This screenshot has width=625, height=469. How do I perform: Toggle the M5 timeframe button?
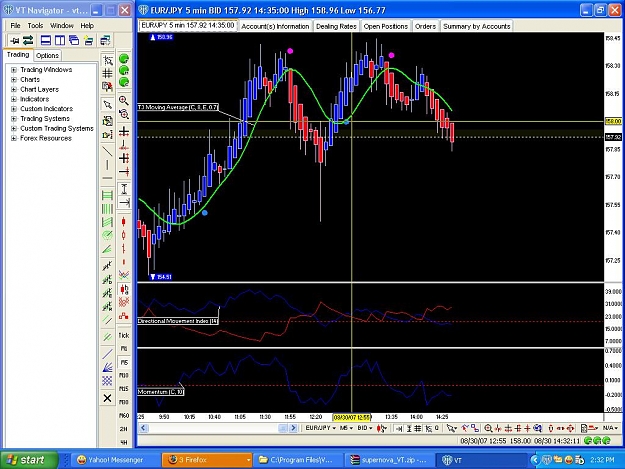124,362
